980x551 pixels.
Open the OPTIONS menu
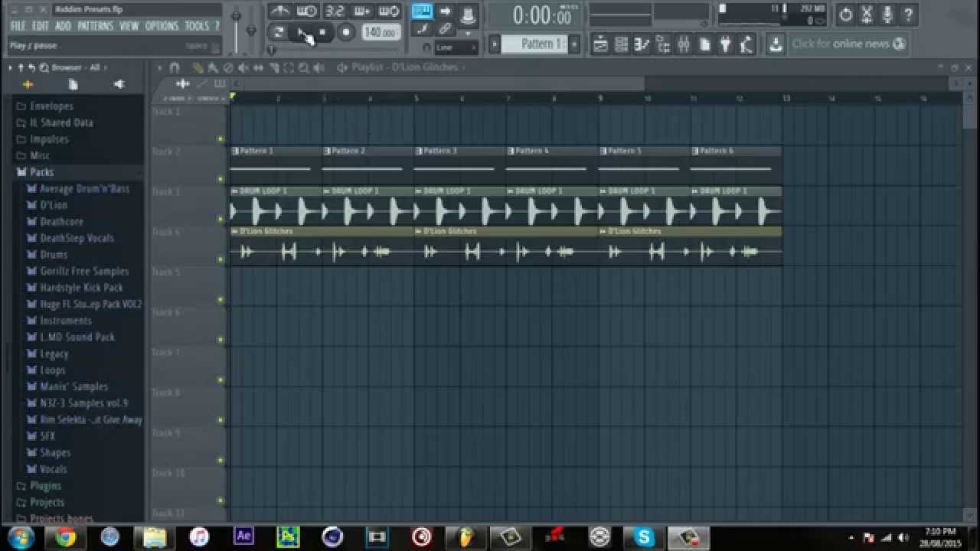click(x=162, y=26)
